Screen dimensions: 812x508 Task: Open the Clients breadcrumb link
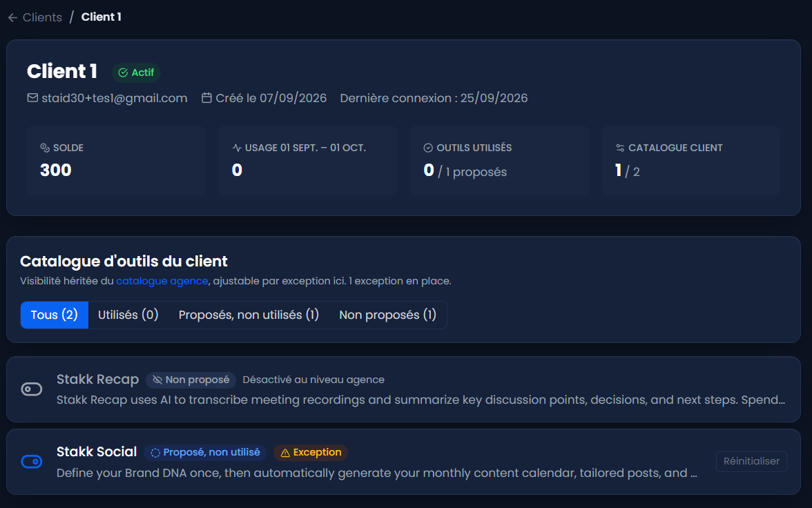(x=42, y=17)
